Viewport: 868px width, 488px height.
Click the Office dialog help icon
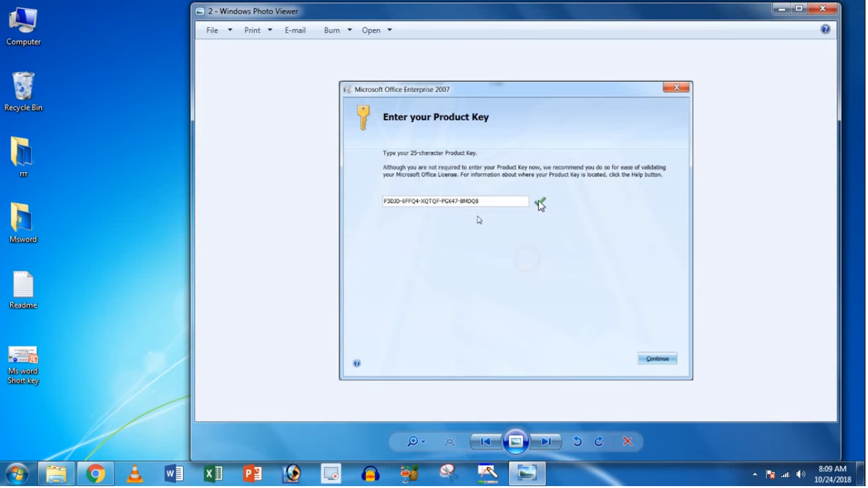[x=357, y=363]
